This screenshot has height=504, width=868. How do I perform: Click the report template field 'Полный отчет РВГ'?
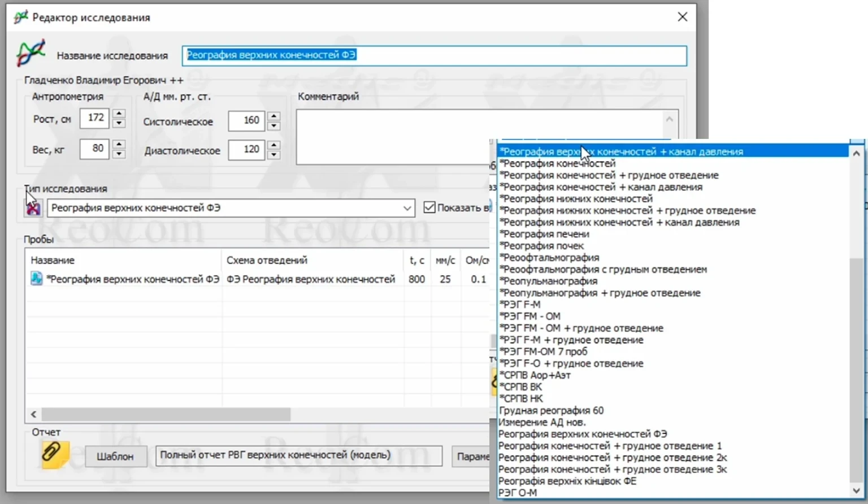[x=299, y=455]
